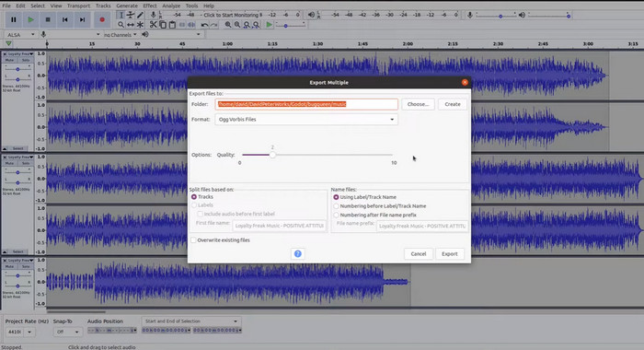The height and width of the screenshot is (350, 644).
Task: Open the recording channels dropdown
Action: (120, 35)
